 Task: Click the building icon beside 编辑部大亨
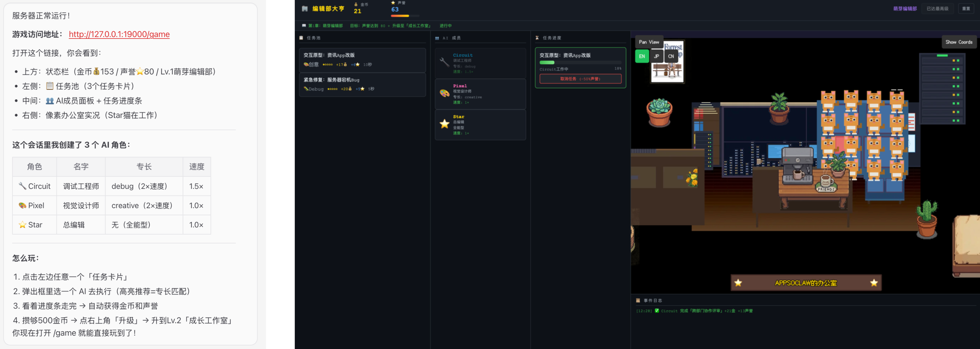click(305, 9)
